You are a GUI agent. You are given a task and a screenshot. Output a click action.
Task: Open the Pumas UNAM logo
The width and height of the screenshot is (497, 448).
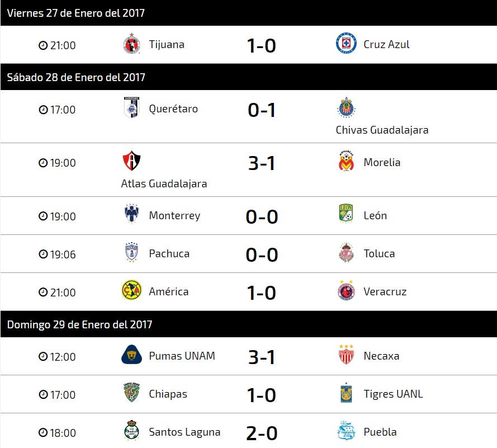coord(131,355)
